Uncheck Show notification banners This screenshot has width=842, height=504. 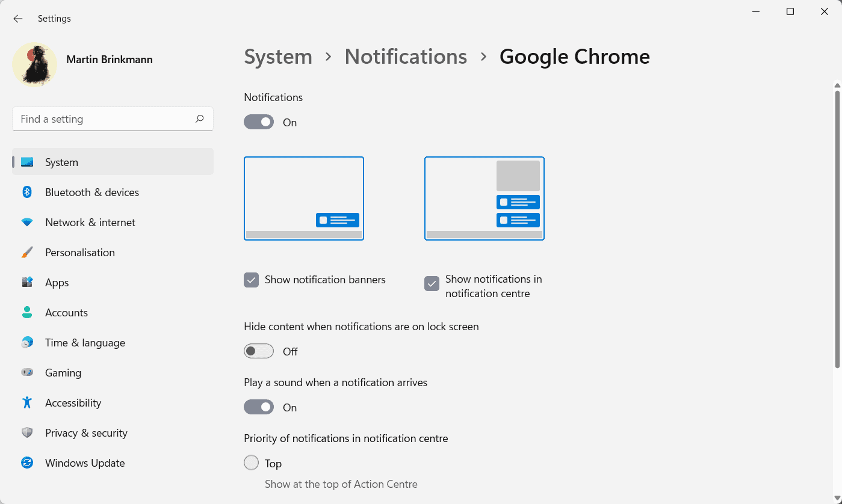click(x=251, y=280)
